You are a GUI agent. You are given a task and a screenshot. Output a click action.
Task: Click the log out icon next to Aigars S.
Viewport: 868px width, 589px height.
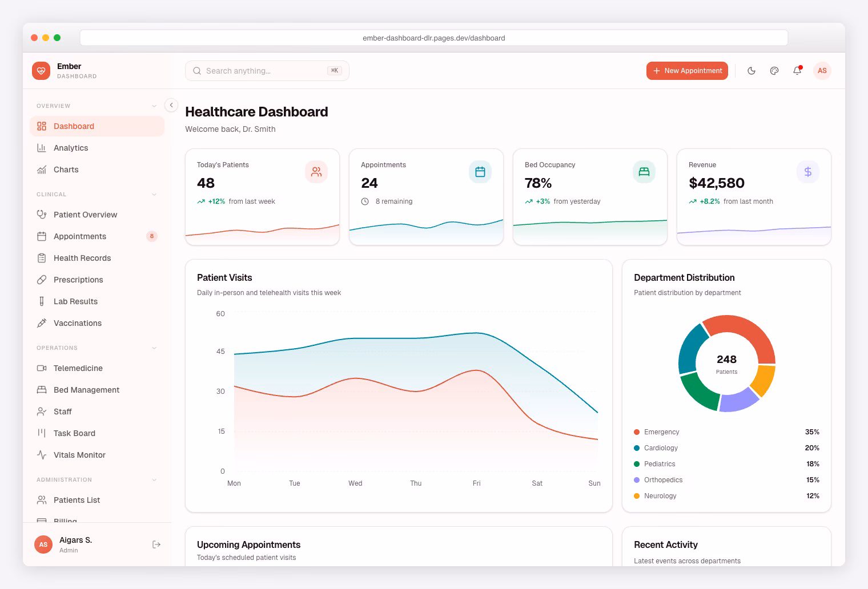(156, 544)
